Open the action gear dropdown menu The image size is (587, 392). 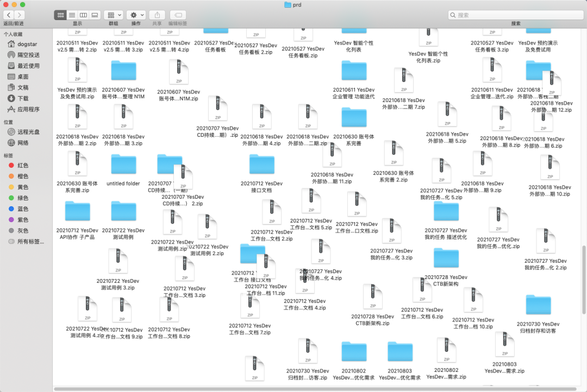[136, 15]
